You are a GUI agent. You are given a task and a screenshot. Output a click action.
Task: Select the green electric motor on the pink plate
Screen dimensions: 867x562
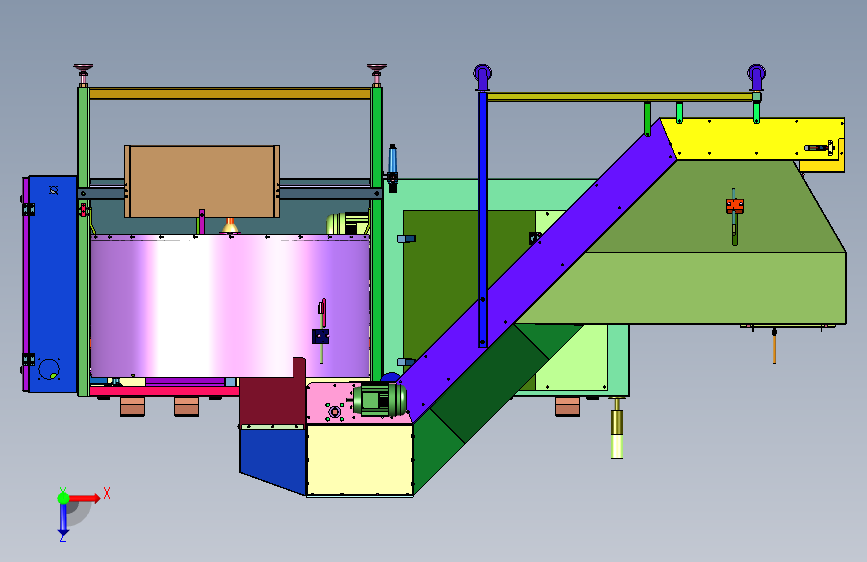pos(379,400)
